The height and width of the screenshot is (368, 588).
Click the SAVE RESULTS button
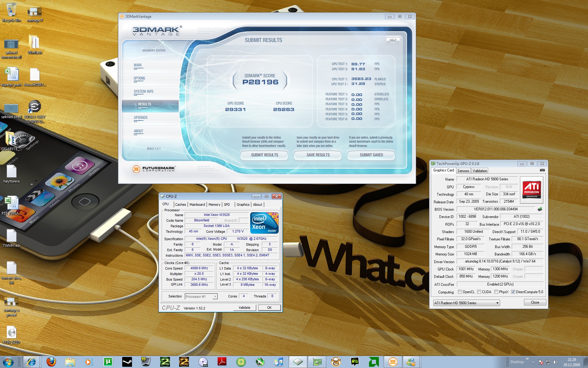tap(318, 155)
